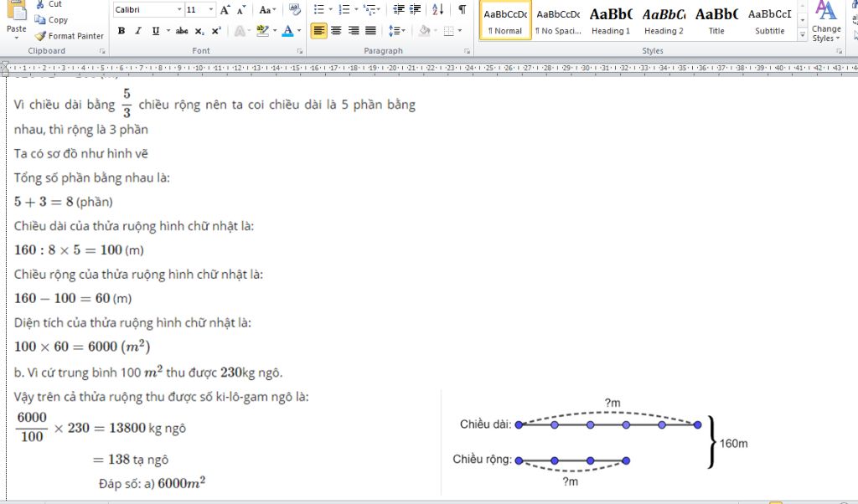Select Center alignment
Viewport: 858px width, 504px height.
point(336,31)
